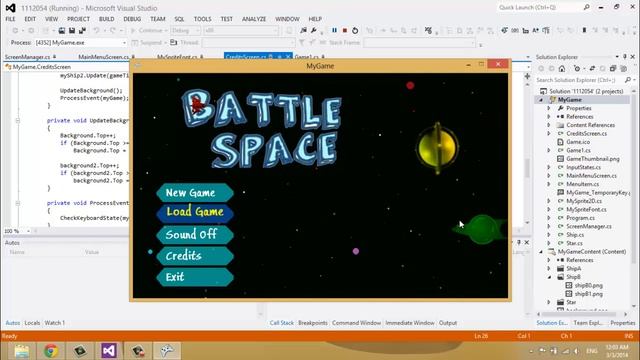Switch to ScreenManager.cs tab

(27, 57)
